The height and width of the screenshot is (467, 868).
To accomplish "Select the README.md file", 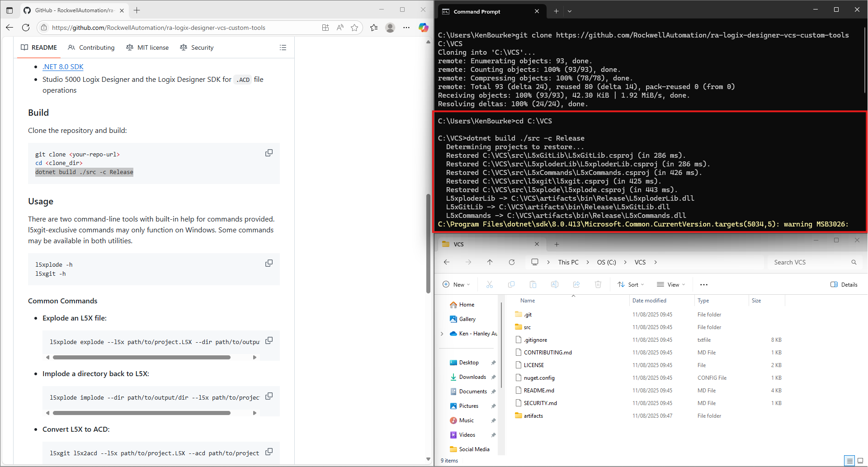I will [x=539, y=391].
